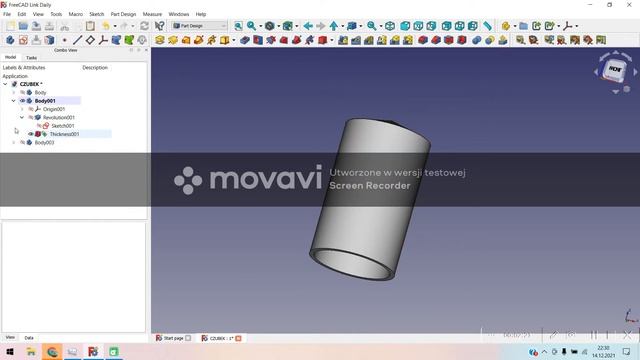
Task: Click the Additive primitive box icon
Action: click(x=224, y=40)
